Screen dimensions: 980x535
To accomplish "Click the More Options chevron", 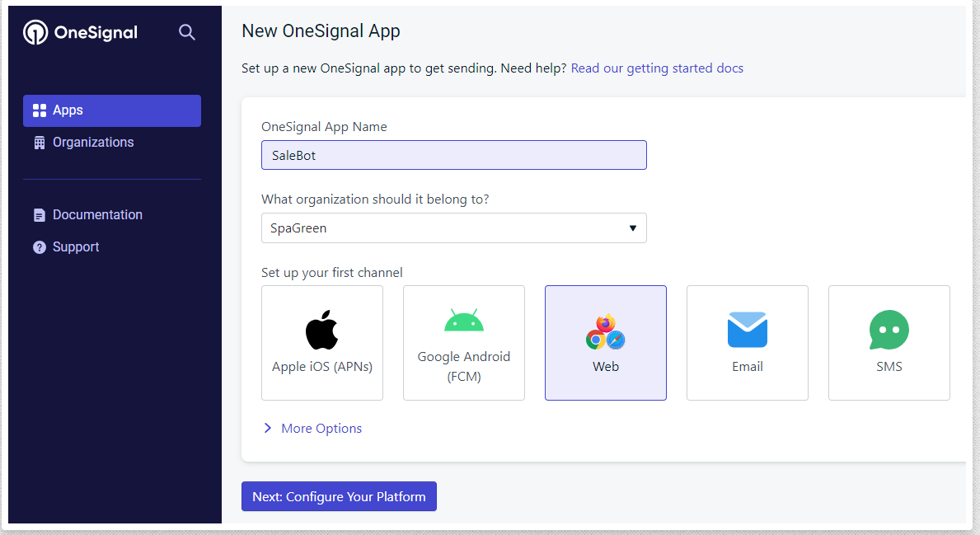I will [x=268, y=428].
